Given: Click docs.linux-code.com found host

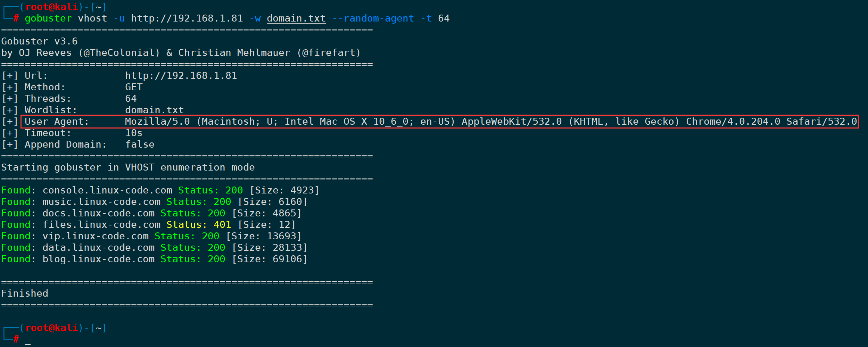Looking at the screenshot, I should [x=99, y=213].
